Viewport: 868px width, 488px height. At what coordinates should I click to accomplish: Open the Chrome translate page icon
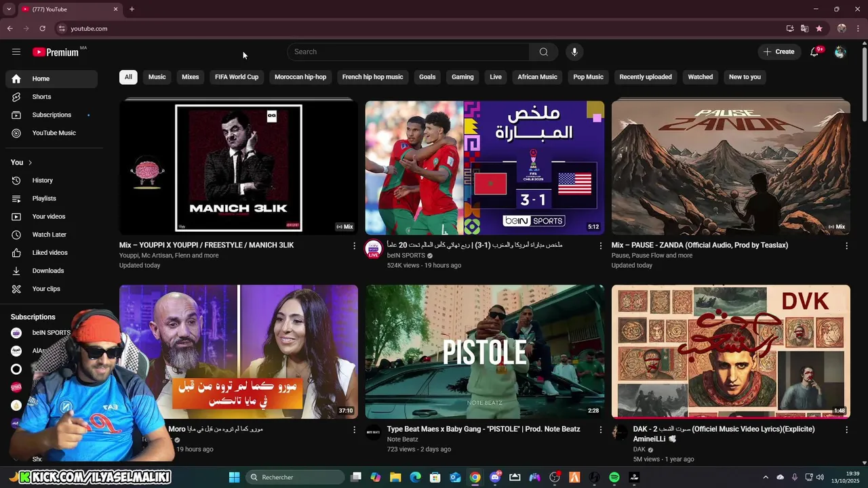pyautogui.click(x=804, y=28)
